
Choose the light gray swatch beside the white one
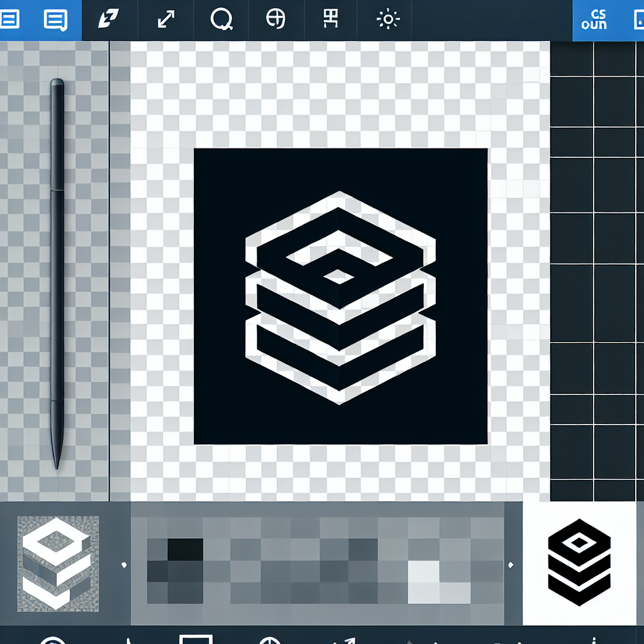pyautogui.click(x=455, y=593)
